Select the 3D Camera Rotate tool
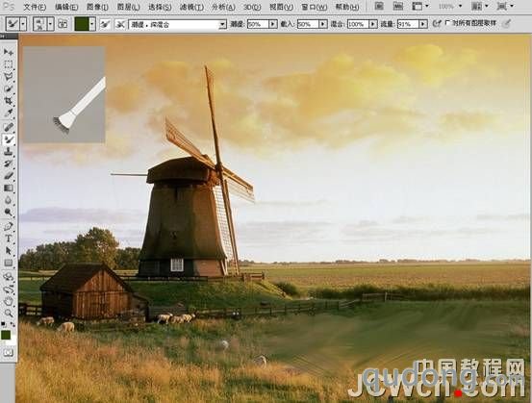Image resolution: width=532 pixels, height=403 pixels. 8,289
